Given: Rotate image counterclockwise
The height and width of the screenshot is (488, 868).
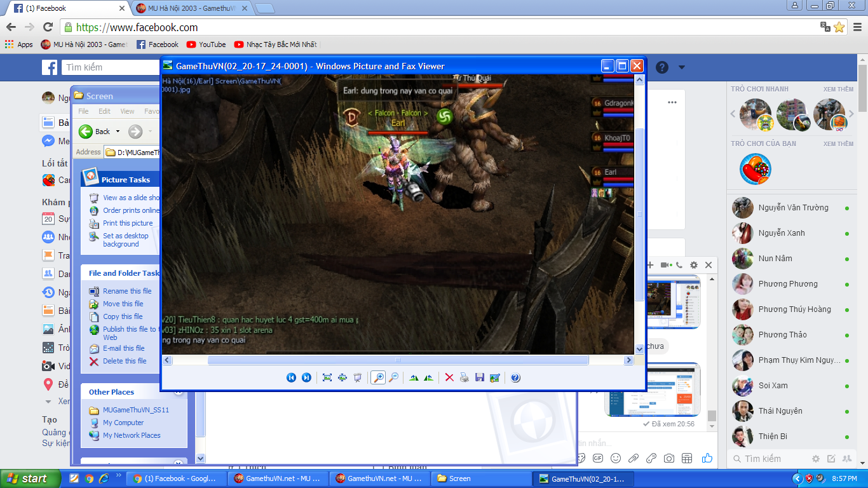Looking at the screenshot, I should pos(429,377).
